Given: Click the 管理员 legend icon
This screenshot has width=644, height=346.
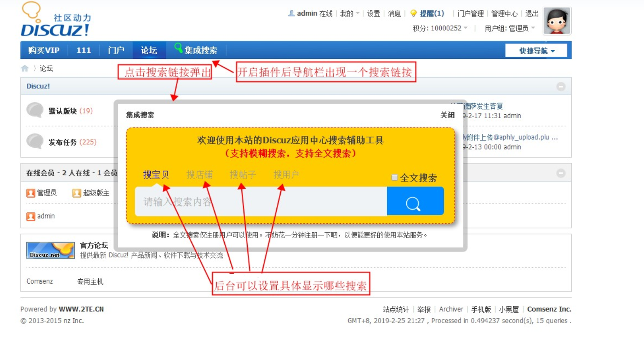Looking at the screenshot, I should pyautogui.click(x=31, y=193).
